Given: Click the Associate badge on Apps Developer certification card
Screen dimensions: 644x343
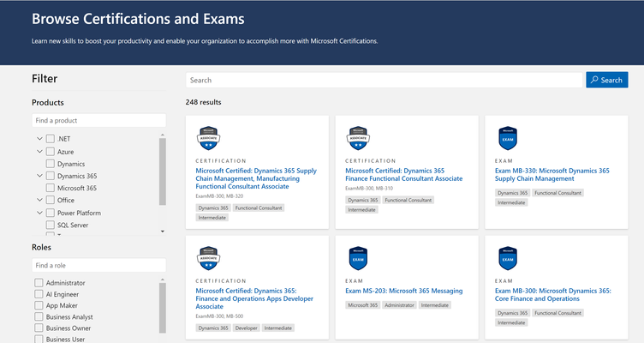Looking at the screenshot, I should [x=208, y=258].
